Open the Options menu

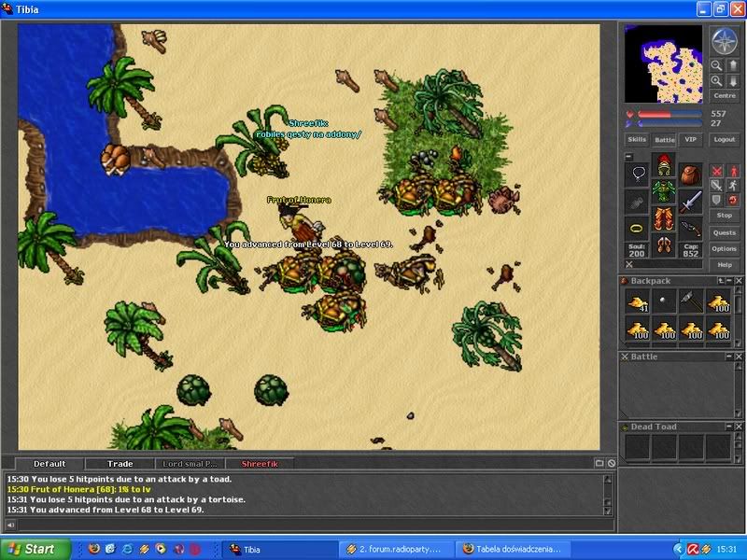point(725,248)
